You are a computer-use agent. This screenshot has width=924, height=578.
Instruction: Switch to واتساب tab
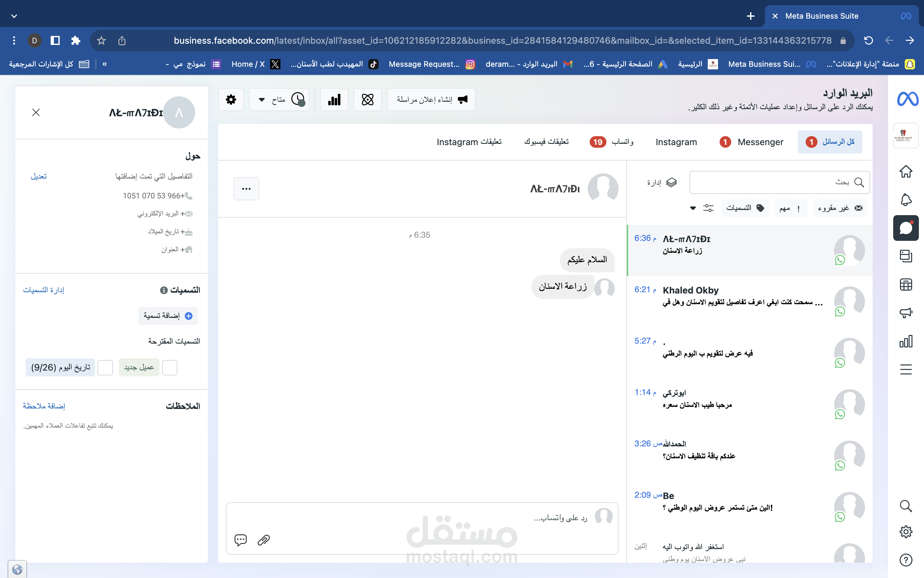(x=612, y=142)
